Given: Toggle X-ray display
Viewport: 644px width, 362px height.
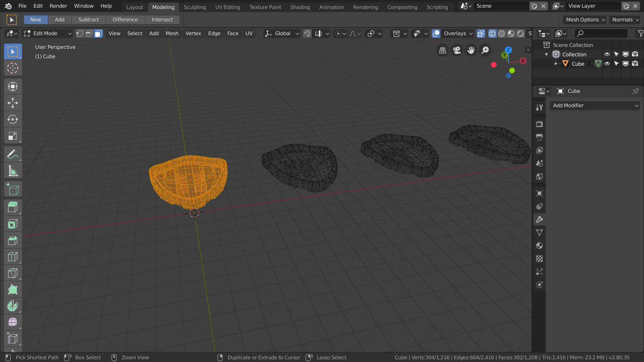Looking at the screenshot, I should pos(481,34).
